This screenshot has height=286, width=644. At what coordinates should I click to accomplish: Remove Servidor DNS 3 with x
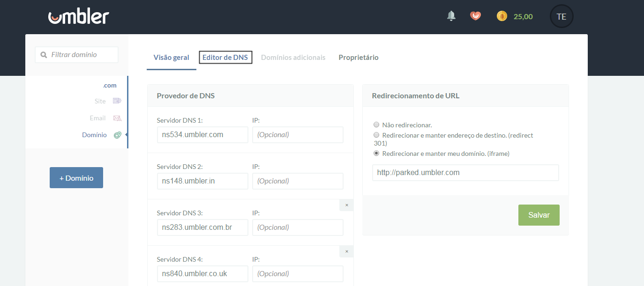pos(347,205)
